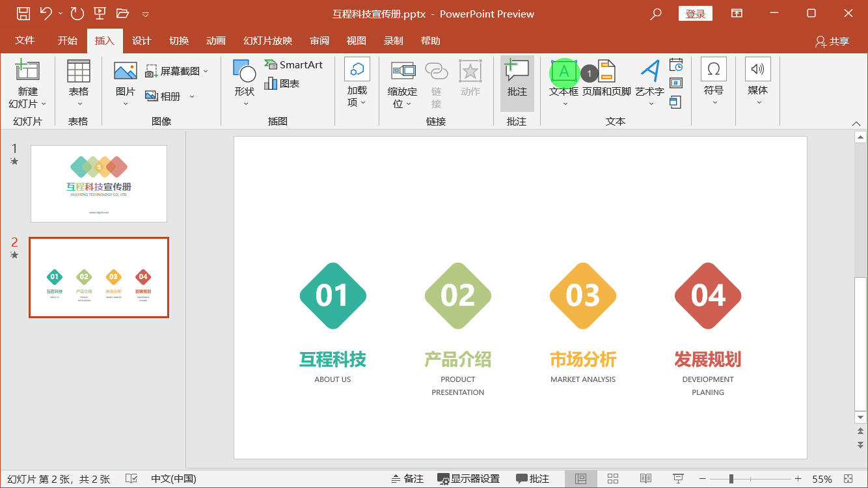Image resolution: width=868 pixels, height=488 pixels.
Task: Open 页眉和页脚 header and footer
Action: click(x=606, y=79)
